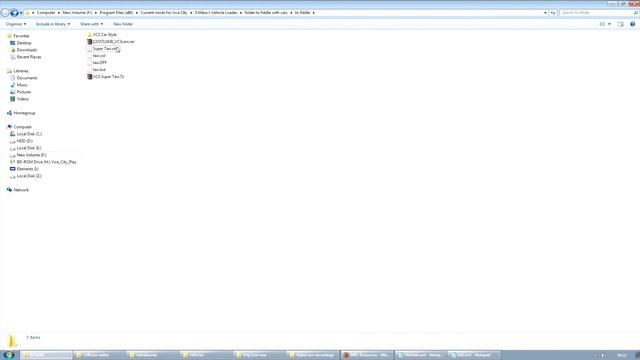Open the address bar history dropdown arrow

pyautogui.click(x=545, y=13)
